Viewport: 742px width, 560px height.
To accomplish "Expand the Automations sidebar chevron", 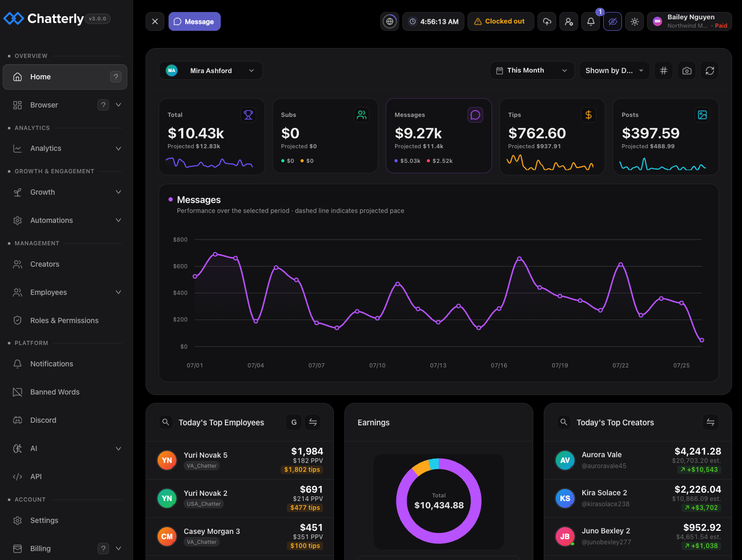I will click(x=118, y=220).
